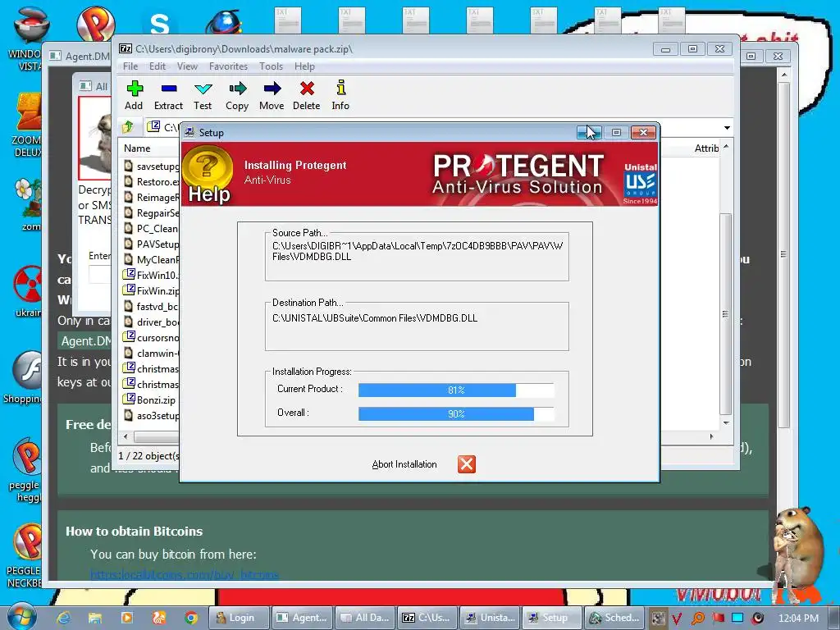Launch UC Browser from taskbar
Image resolution: width=840 pixels, height=630 pixels.
pyautogui.click(x=159, y=618)
